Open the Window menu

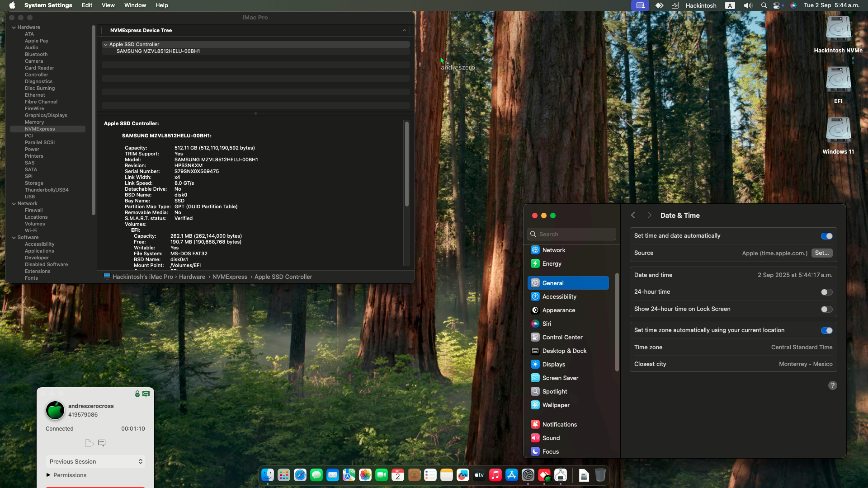(135, 5)
